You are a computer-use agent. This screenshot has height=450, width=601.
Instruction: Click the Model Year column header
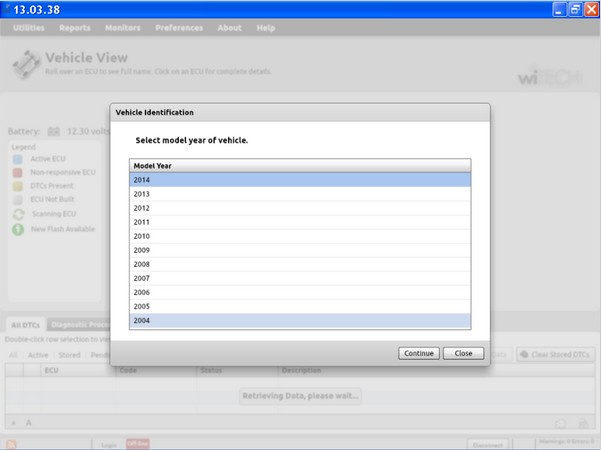299,165
